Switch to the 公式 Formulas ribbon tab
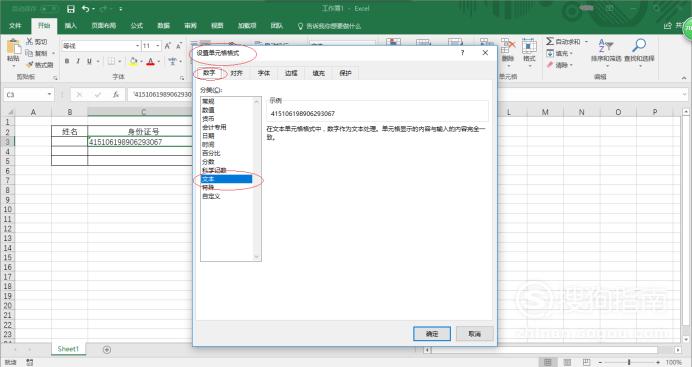This screenshot has width=692, height=367. [137, 26]
